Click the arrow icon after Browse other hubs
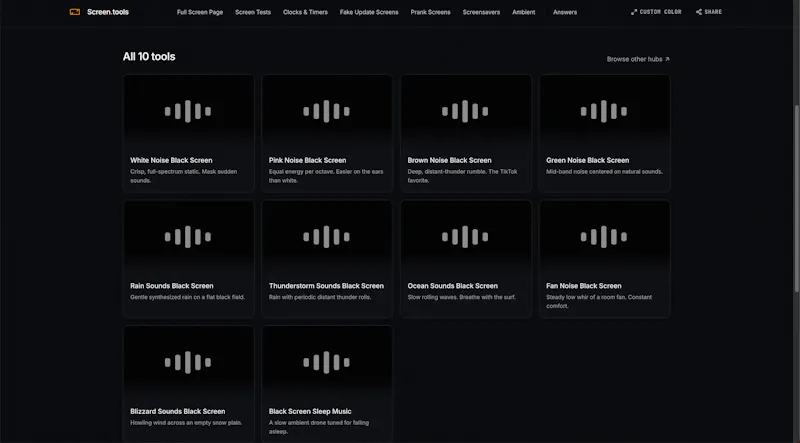Screen dimensions: 800x443 (667, 59)
